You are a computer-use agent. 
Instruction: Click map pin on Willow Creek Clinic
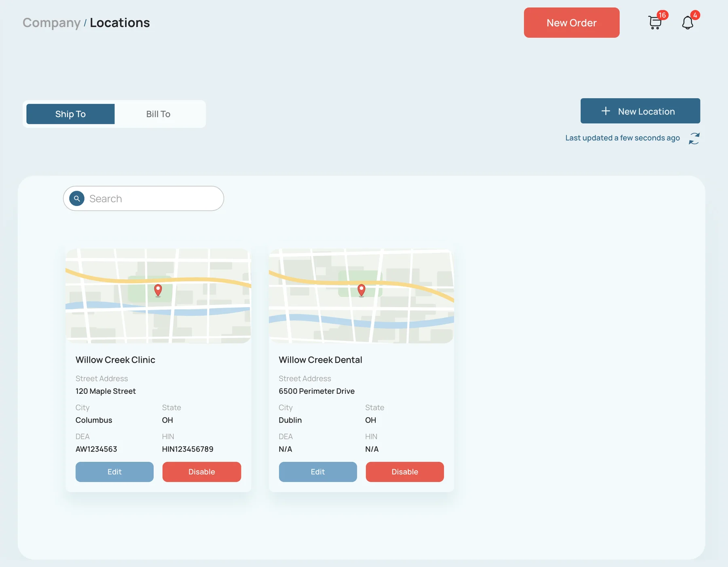pyautogui.click(x=158, y=290)
